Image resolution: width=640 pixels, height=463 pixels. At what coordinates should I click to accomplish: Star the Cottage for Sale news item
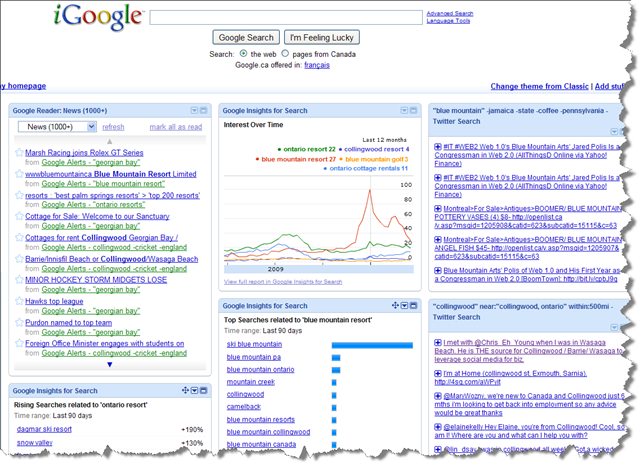click(x=19, y=217)
